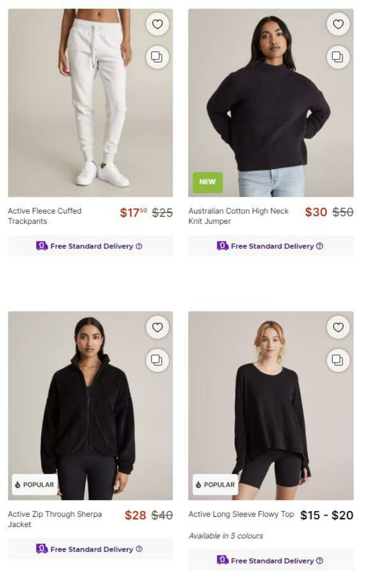Wishlist the Active Long Sleeve Flowy Top
Viewport: 369px width, 588px height.
tap(338, 327)
